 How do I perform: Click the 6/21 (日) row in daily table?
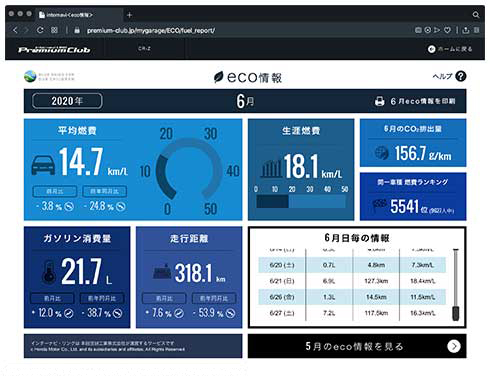tap(352, 281)
